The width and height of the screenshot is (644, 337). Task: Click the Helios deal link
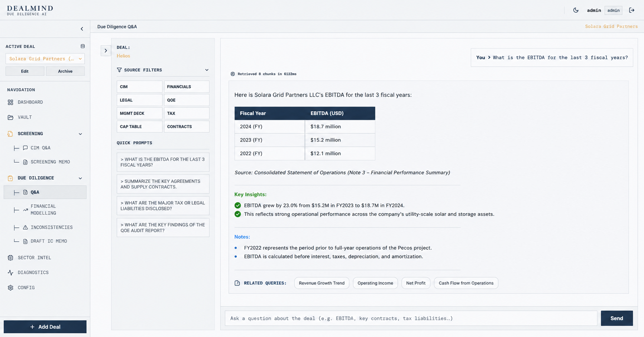123,56
